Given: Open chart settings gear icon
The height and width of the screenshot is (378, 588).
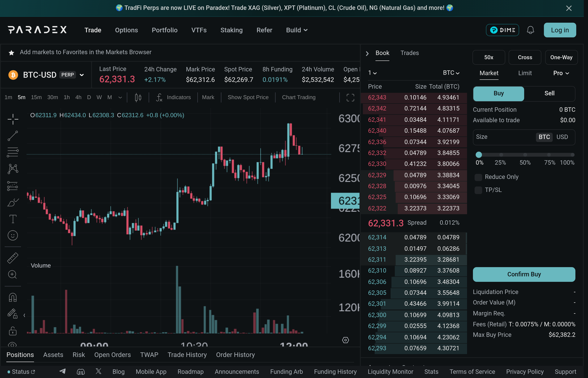Looking at the screenshot, I should (345, 340).
